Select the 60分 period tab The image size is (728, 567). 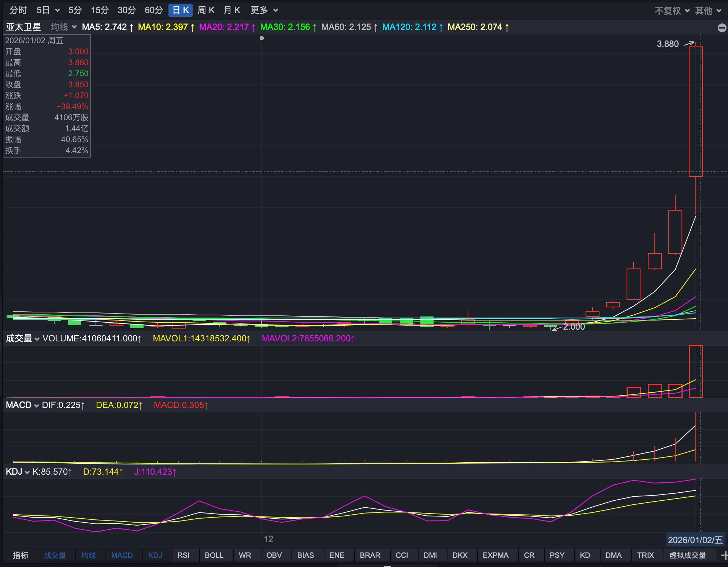click(153, 10)
